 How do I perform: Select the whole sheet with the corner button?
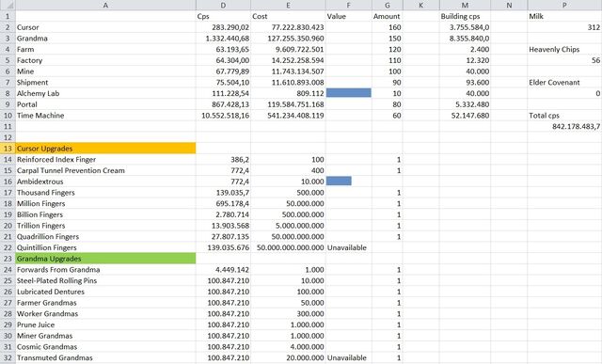tap(8, 5)
